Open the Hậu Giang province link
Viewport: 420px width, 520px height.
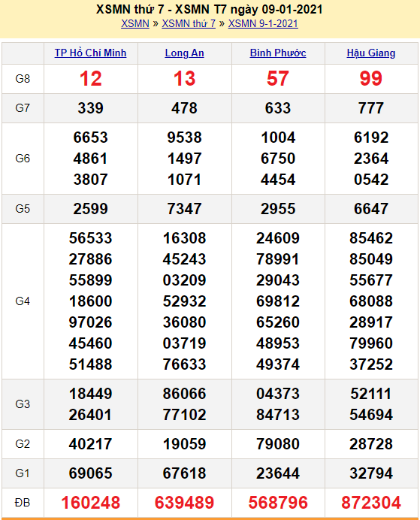pos(371,53)
